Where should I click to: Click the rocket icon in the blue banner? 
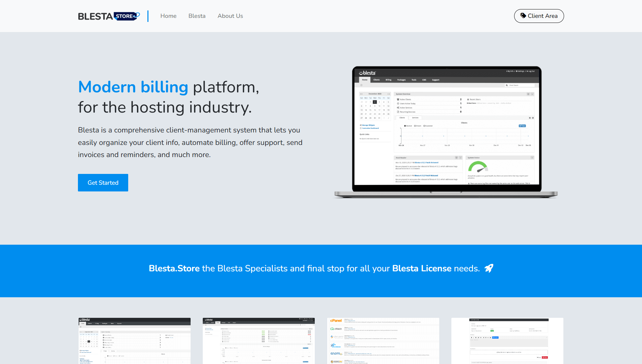coord(489,268)
